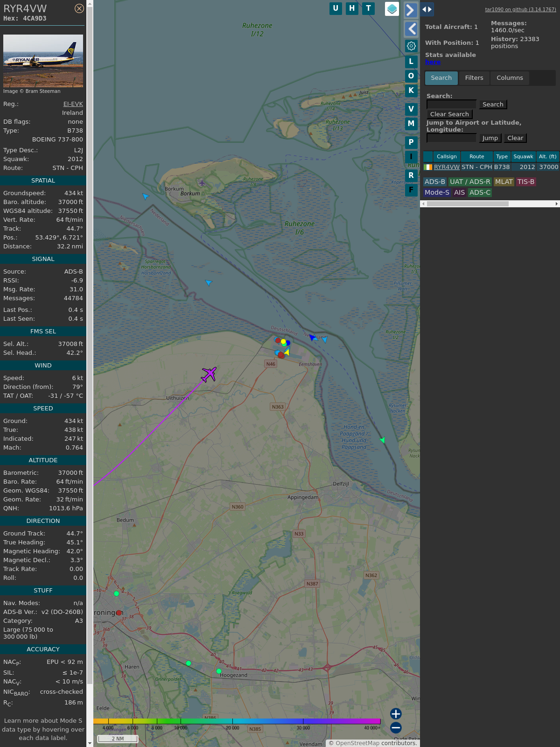
Task: Select the purple selected aircraft on map
Action: point(209,374)
